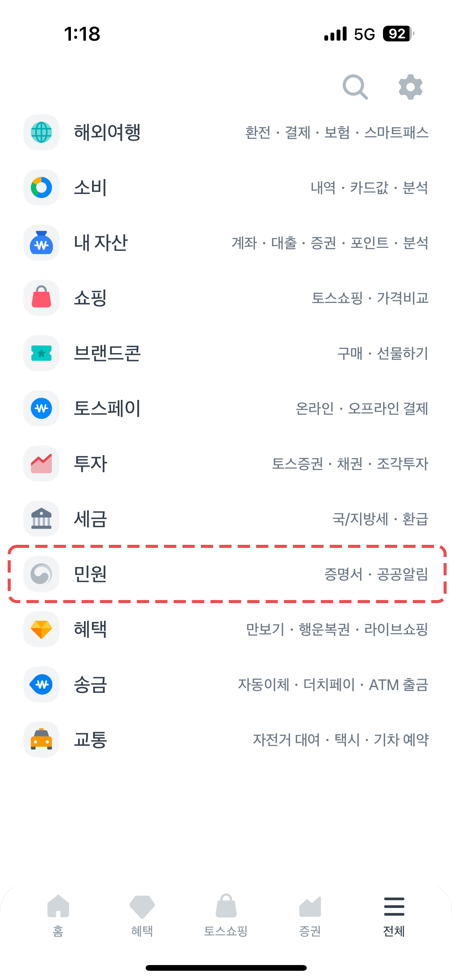This screenshot has width=452, height=980.
Task: Open the 송금 menu entry
Action: click(x=90, y=684)
